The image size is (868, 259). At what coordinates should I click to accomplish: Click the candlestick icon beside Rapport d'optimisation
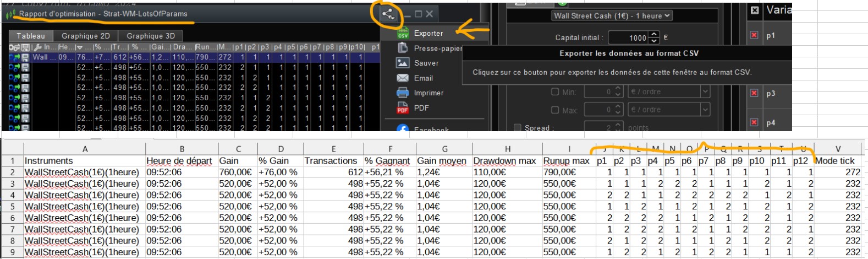pos(10,14)
